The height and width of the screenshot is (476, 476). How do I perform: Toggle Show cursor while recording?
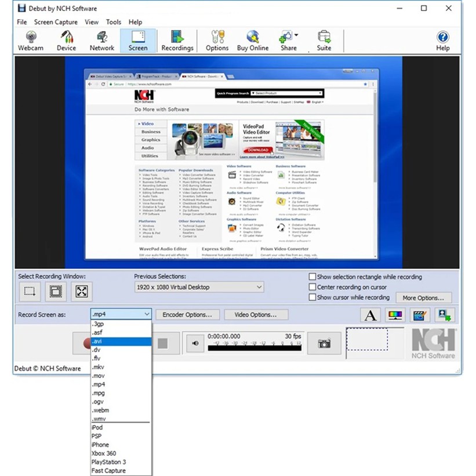[x=313, y=297]
